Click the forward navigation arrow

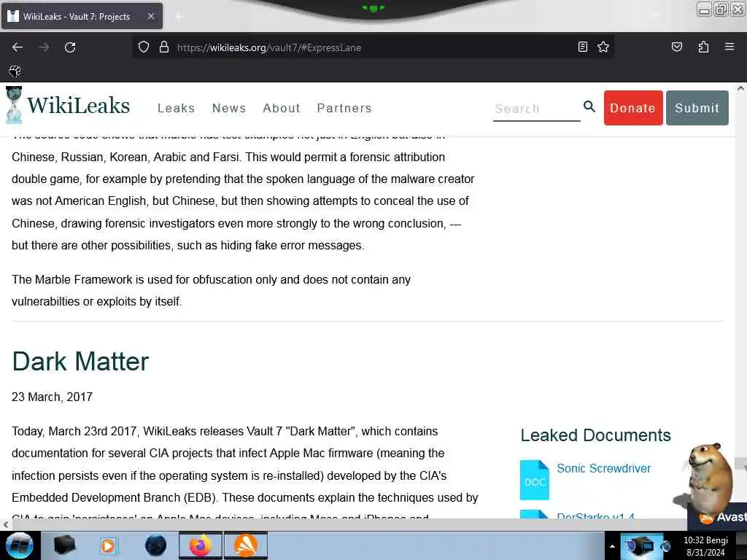44,47
